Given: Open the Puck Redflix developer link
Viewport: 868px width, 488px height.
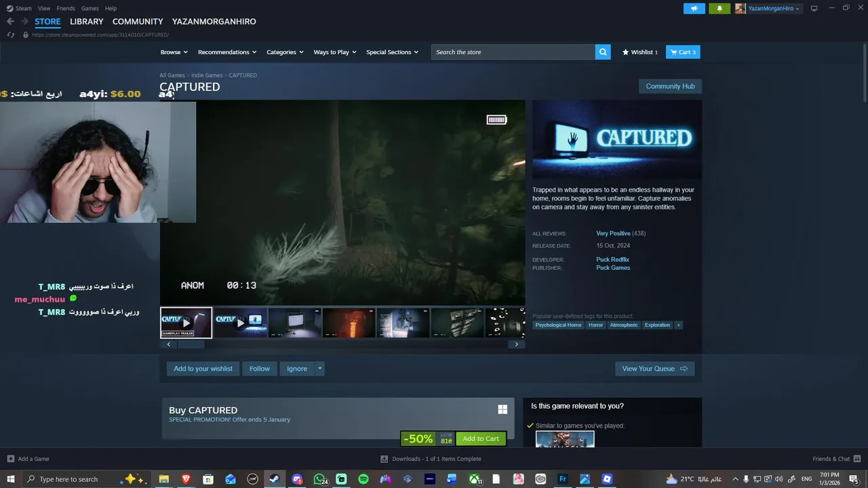Looking at the screenshot, I should tap(612, 260).
